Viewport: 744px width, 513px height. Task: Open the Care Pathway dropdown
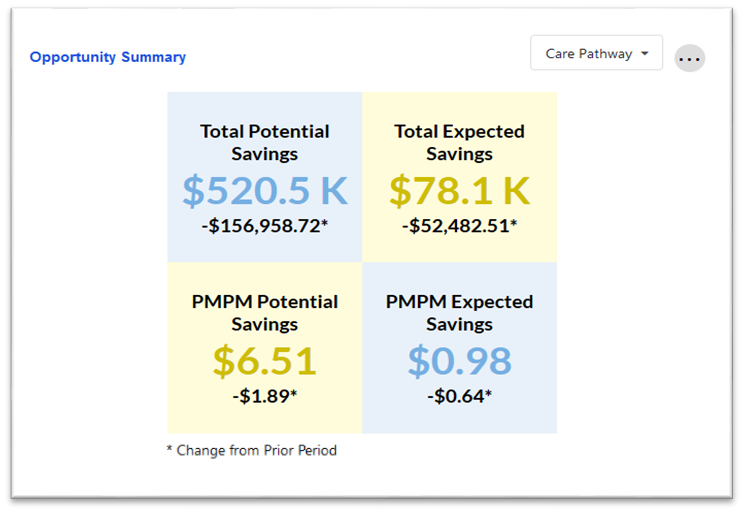click(589, 54)
